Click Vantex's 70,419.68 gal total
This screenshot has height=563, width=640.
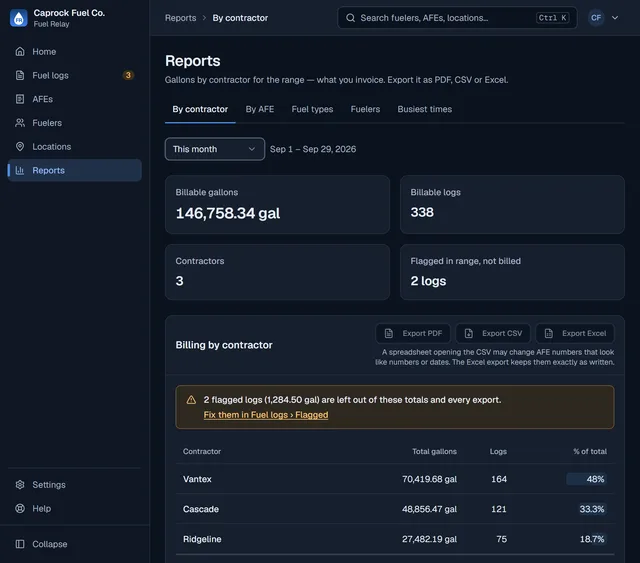429,479
